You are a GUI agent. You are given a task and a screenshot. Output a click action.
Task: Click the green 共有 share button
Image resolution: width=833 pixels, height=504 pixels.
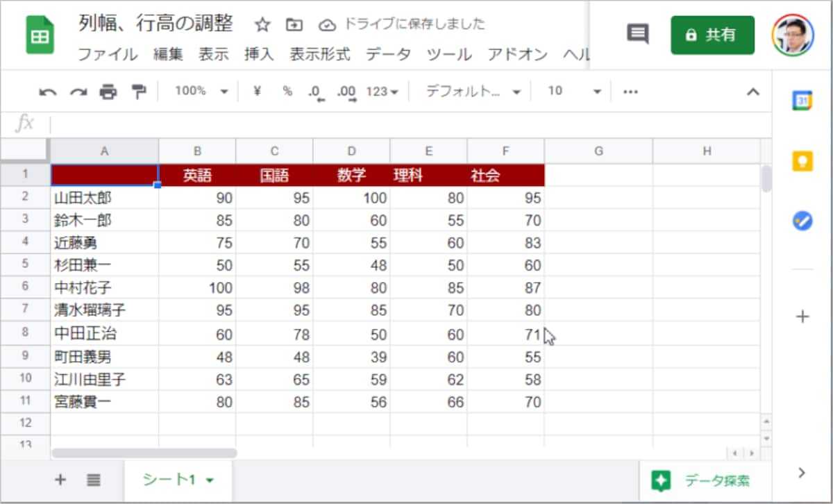[x=712, y=35]
